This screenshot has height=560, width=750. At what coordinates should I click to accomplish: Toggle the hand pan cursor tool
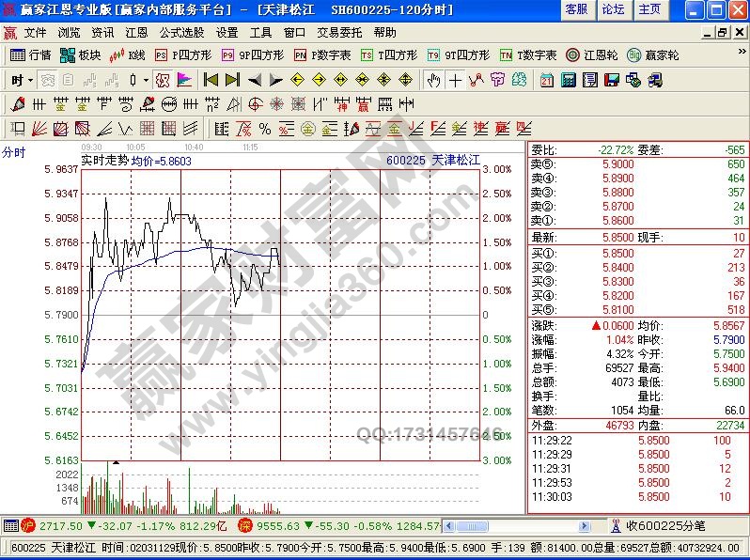pyautogui.click(x=433, y=80)
